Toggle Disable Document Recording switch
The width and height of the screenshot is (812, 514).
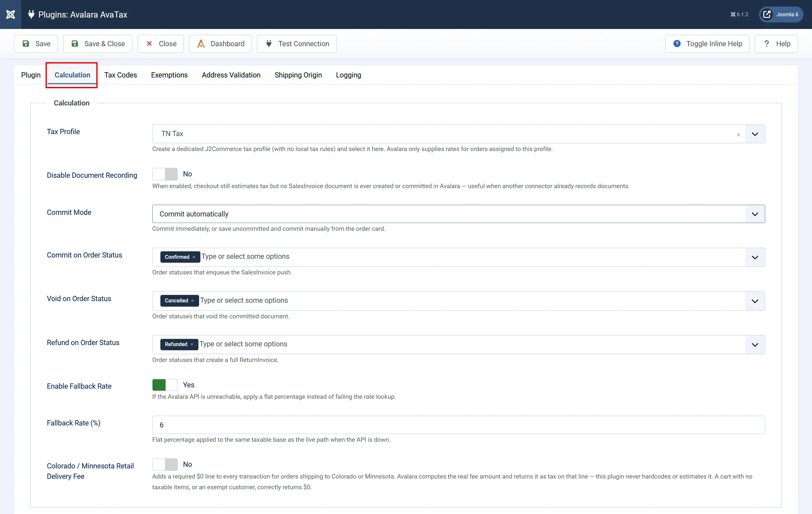coord(165,174)
